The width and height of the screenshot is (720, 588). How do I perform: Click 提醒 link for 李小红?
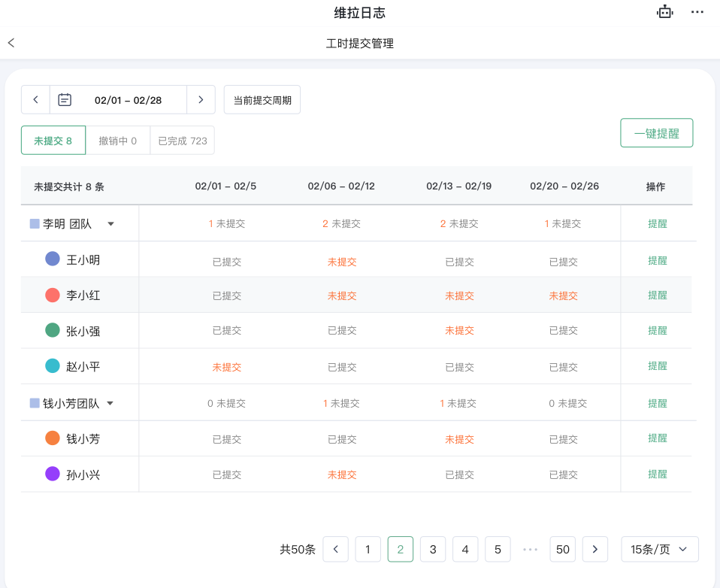coord(657,296)
